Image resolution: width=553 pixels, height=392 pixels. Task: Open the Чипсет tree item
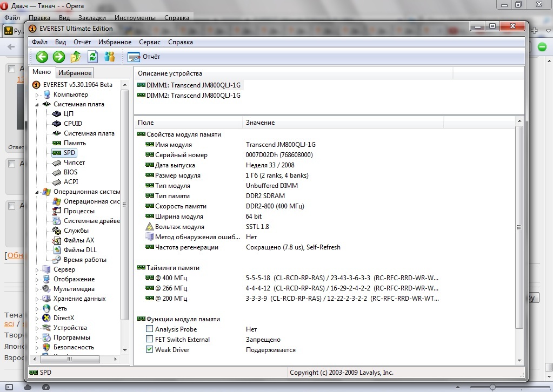click(74, 163)
